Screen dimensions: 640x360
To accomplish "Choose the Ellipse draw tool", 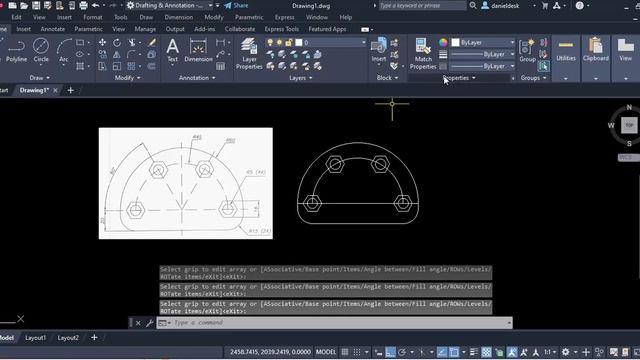I will (80, 54).
